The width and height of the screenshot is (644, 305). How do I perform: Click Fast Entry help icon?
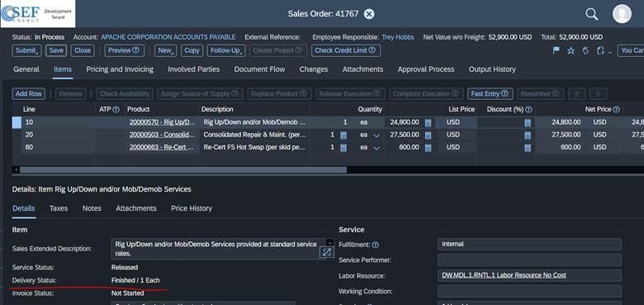(504, 93)
